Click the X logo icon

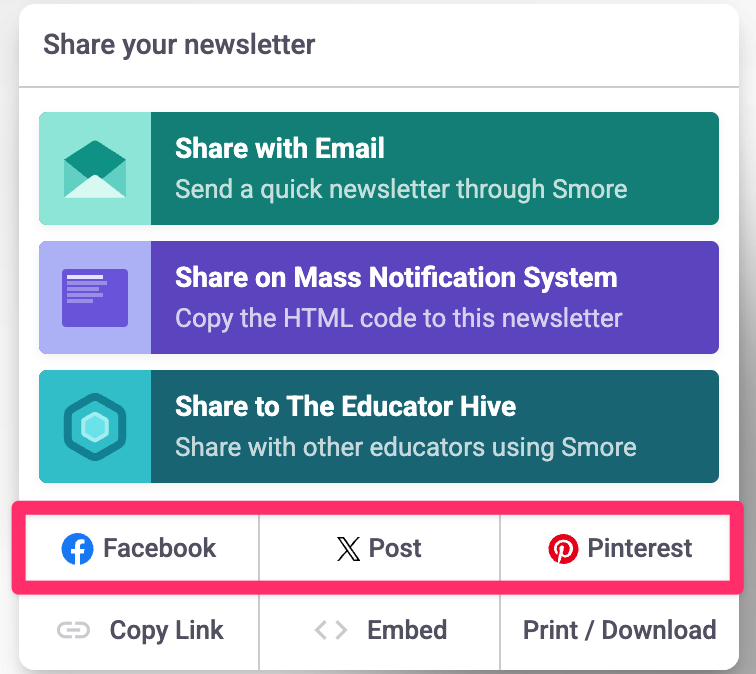(x=348, y=548)
